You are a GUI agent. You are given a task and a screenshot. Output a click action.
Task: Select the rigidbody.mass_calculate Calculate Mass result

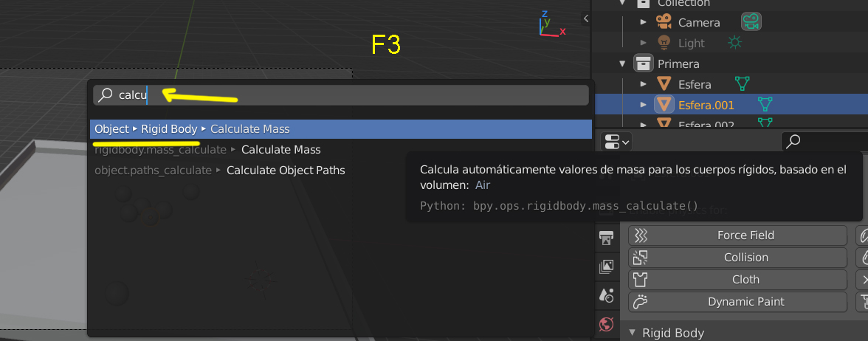click(280, 150)
